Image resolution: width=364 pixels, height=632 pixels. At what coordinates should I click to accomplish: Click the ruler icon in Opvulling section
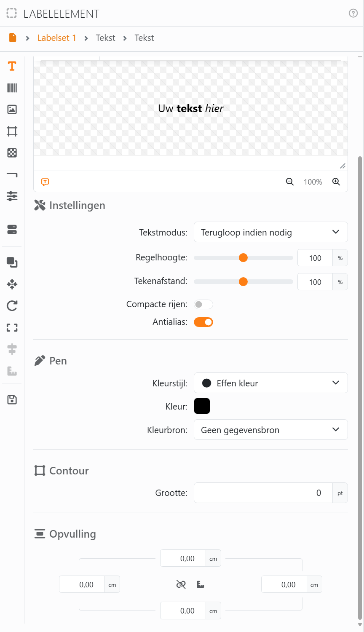(201, 584)
